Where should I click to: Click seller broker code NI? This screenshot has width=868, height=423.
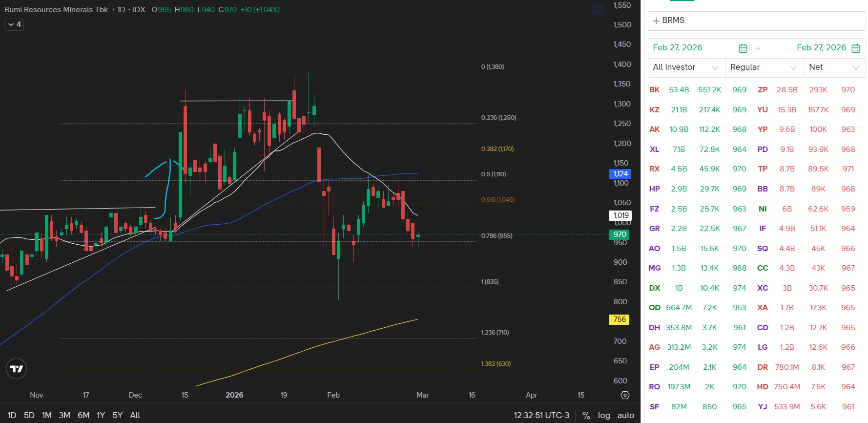point(763,209)
